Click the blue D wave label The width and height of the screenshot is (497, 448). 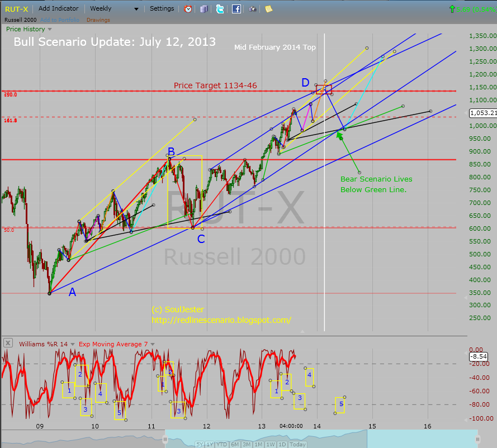[305, 83]
